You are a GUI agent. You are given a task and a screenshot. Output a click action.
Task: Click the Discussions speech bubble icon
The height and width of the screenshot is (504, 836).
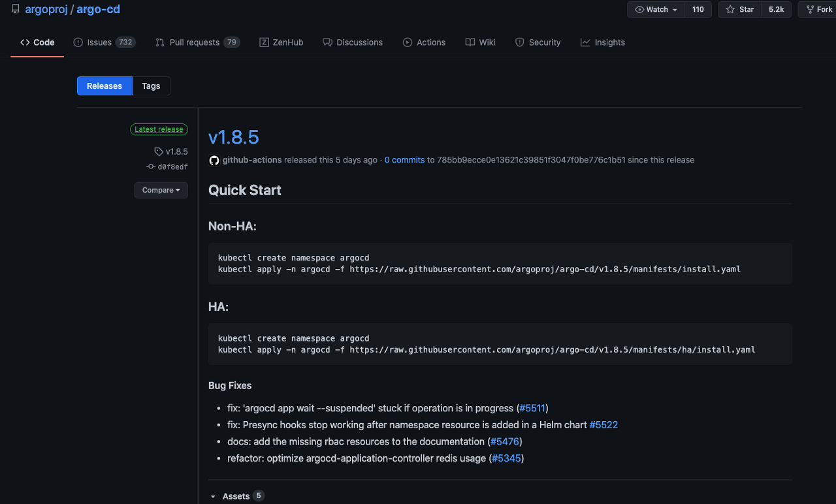(x=327, y=42)
